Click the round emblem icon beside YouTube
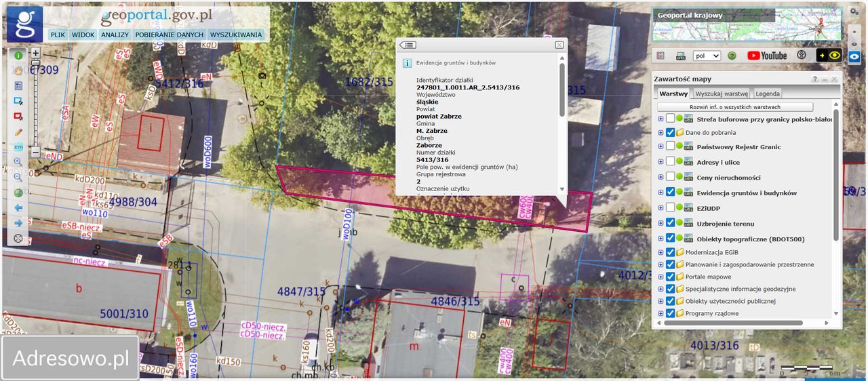This screenshot has width=868, height=381. click(x=802, y=56)
